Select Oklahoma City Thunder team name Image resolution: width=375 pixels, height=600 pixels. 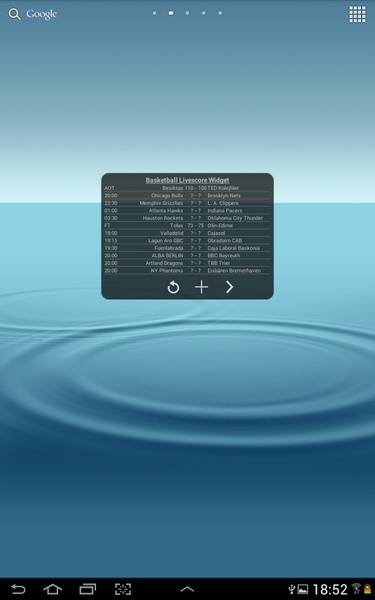[235, 218]
